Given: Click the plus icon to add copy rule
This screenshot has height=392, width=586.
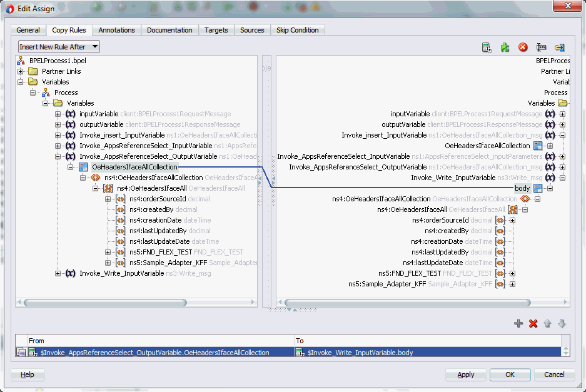Looking at the screenshot, I should coord(518,324).
